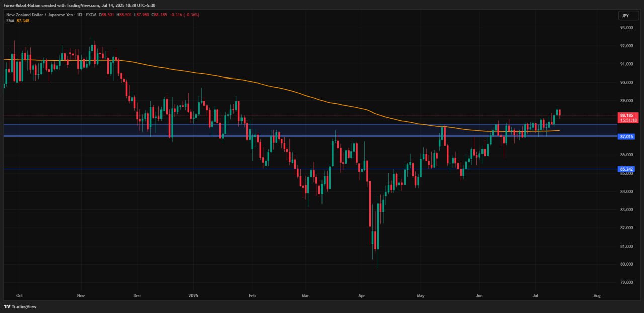The image size is (644, 313).
Task: Click the Mar label on the time axis
Action: click(305, 295)
